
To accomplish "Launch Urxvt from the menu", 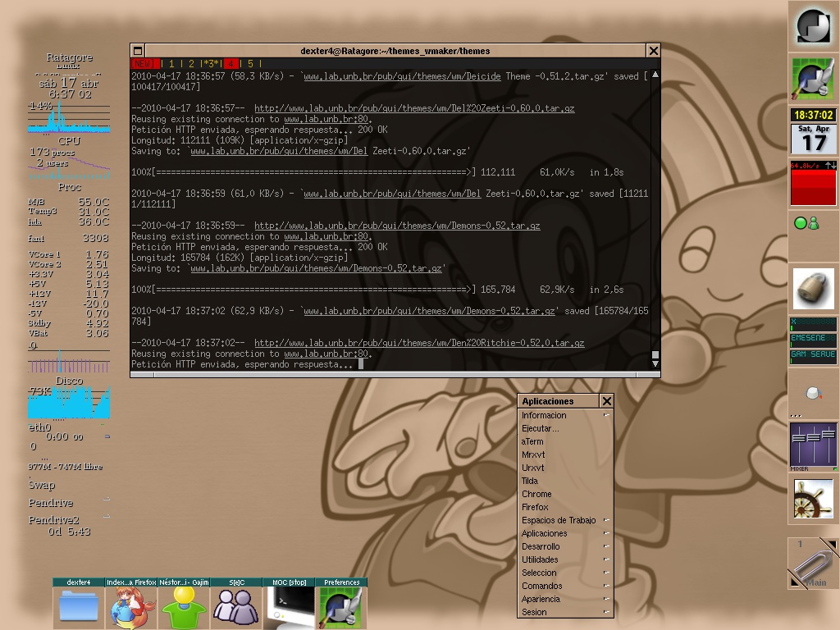I will (565, 468).
